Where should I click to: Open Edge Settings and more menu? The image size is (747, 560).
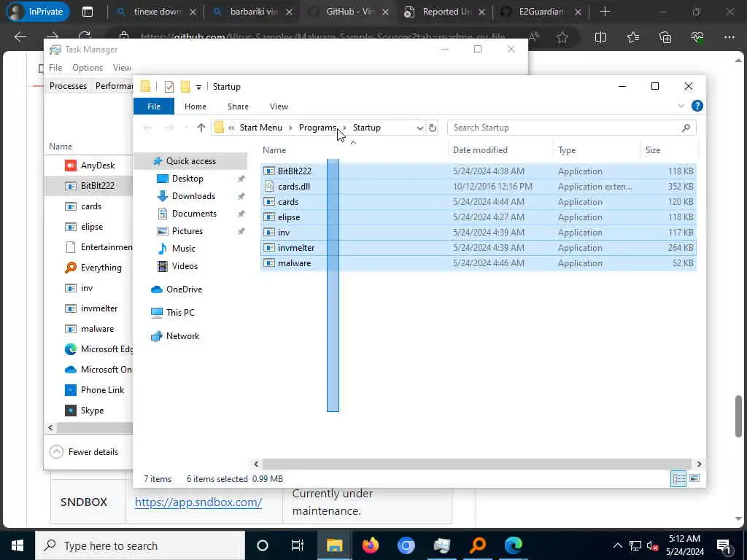point(729,37)
